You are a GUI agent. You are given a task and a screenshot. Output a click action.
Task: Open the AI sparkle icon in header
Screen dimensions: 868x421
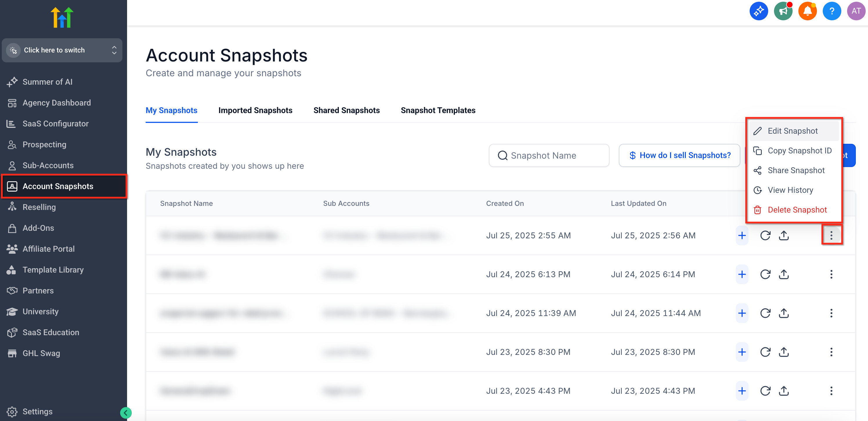click(x=759, y=11)
